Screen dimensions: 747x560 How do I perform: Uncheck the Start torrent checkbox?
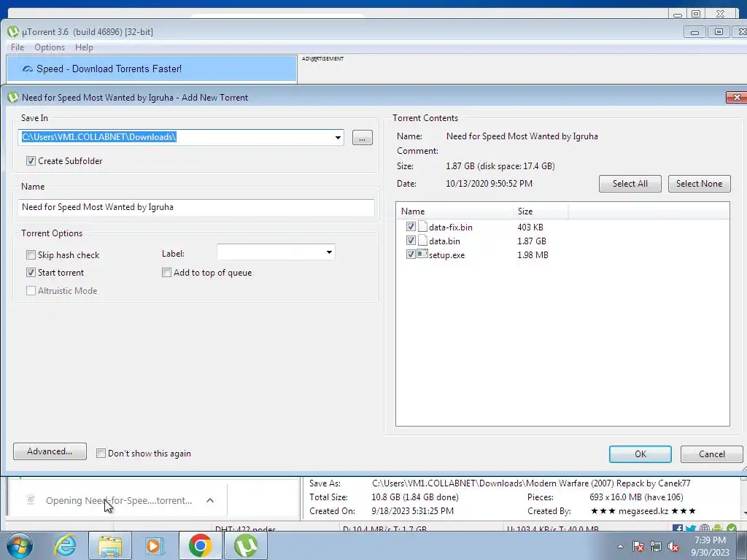tap(31, 273)
